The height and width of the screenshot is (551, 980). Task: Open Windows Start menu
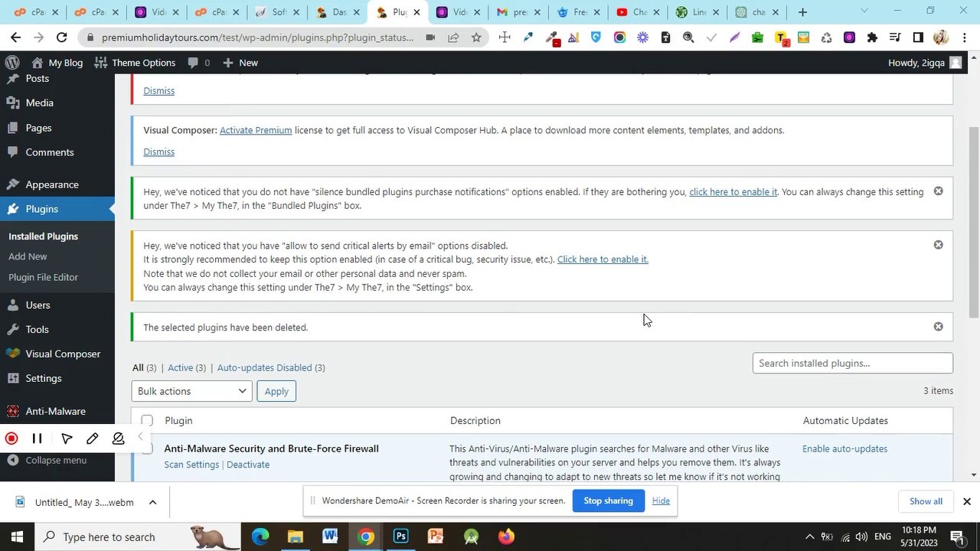click(x=17, y=536)
